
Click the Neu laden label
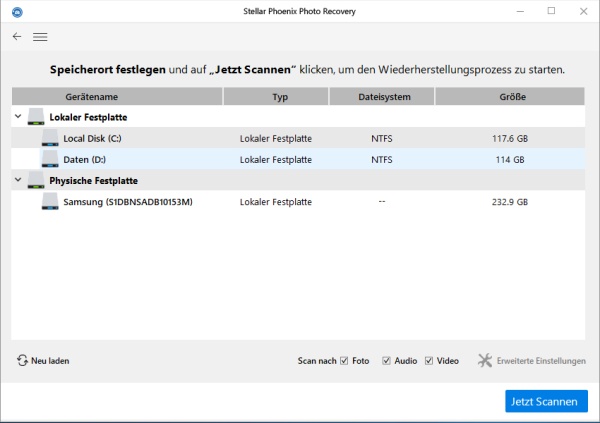click(x=50, y=361)
